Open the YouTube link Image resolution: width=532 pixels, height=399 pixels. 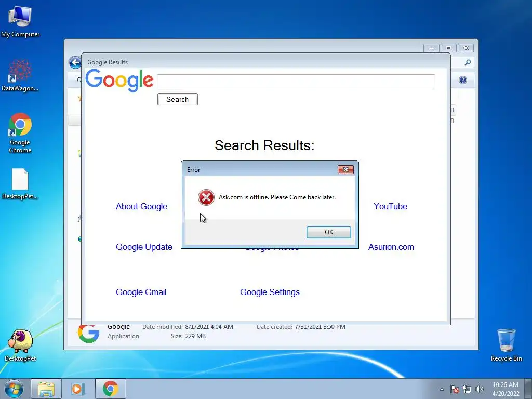click(390, 207)
